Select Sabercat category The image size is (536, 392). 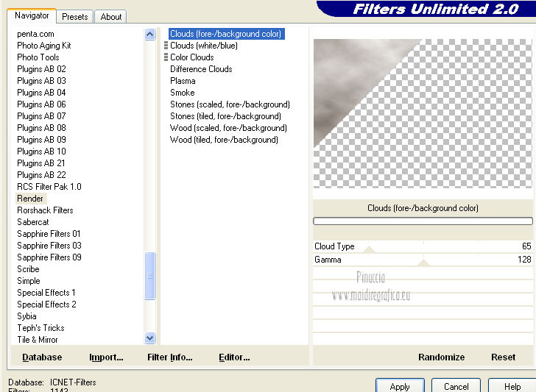tap(33, 222)
